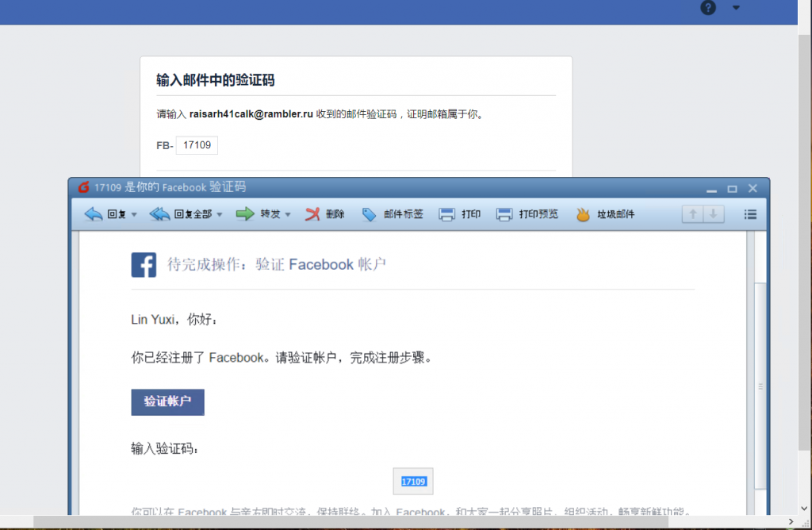Open the list menu icon in mail toolbar

click(750, 214)
